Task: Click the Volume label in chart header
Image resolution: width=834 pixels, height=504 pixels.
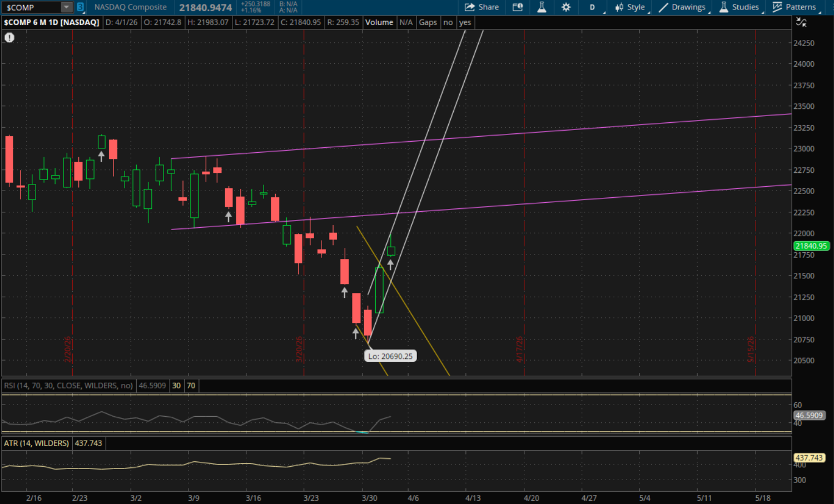Action: coord(379,22)
